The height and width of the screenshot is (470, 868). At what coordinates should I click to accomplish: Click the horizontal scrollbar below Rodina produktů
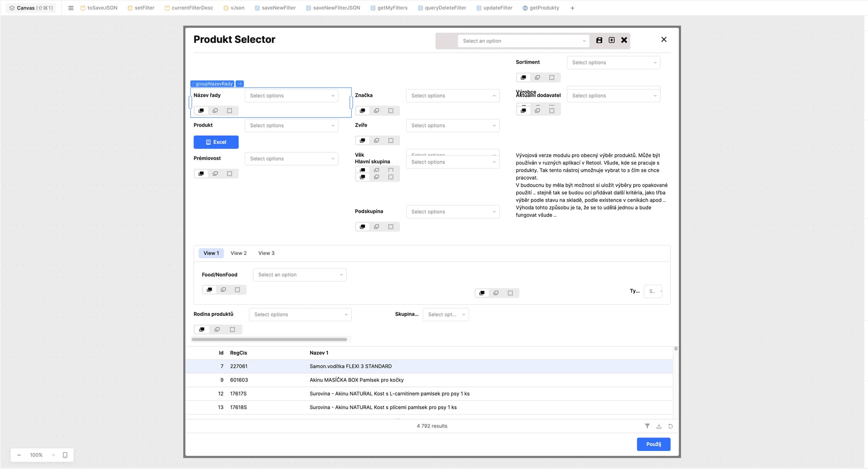(269, 339)
